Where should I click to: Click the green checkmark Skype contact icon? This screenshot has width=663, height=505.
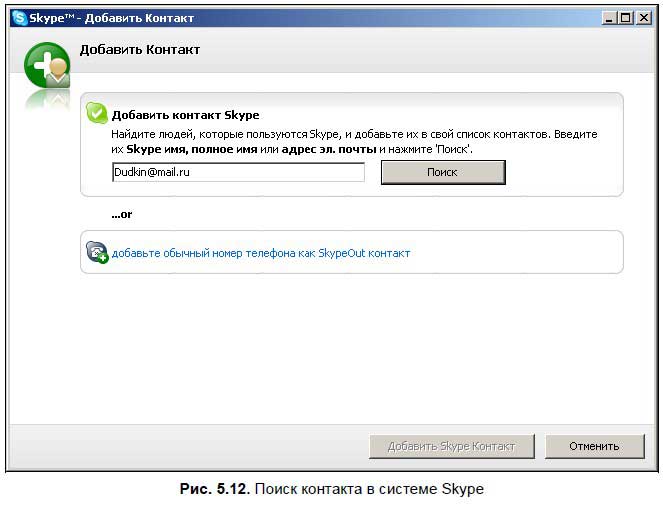[x=97, y=113]
